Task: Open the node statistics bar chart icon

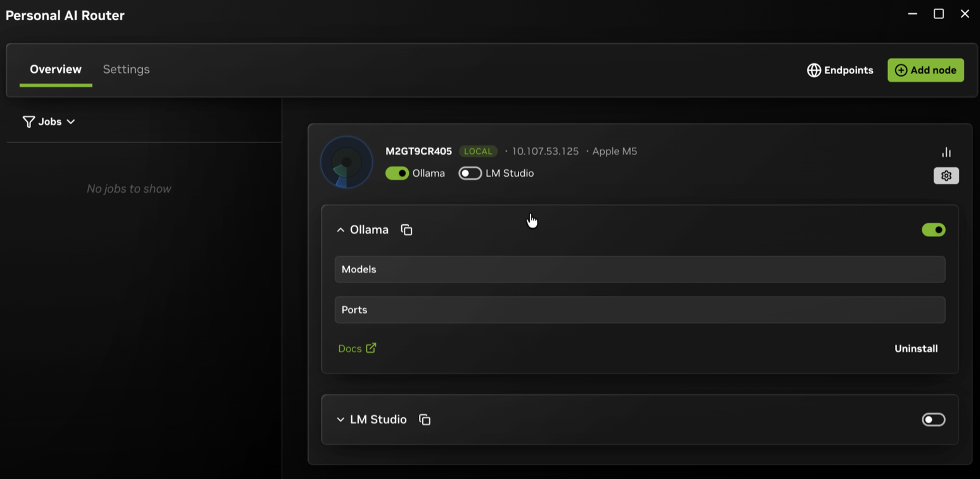Action: tap(946, 152)
